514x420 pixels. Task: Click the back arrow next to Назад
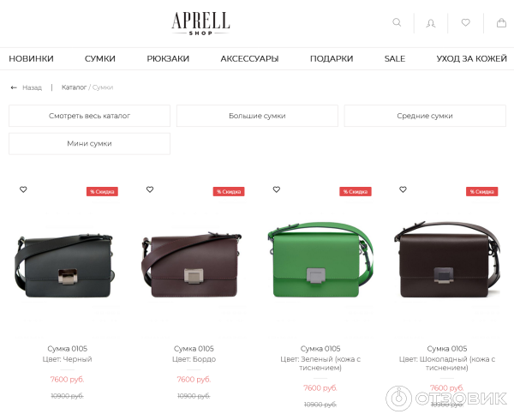tap(14, 87)
